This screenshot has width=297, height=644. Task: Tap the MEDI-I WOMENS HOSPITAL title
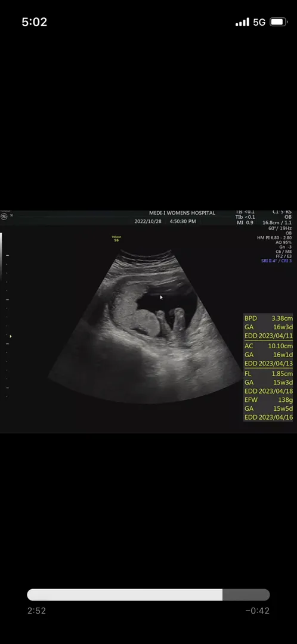coord(182,213)
